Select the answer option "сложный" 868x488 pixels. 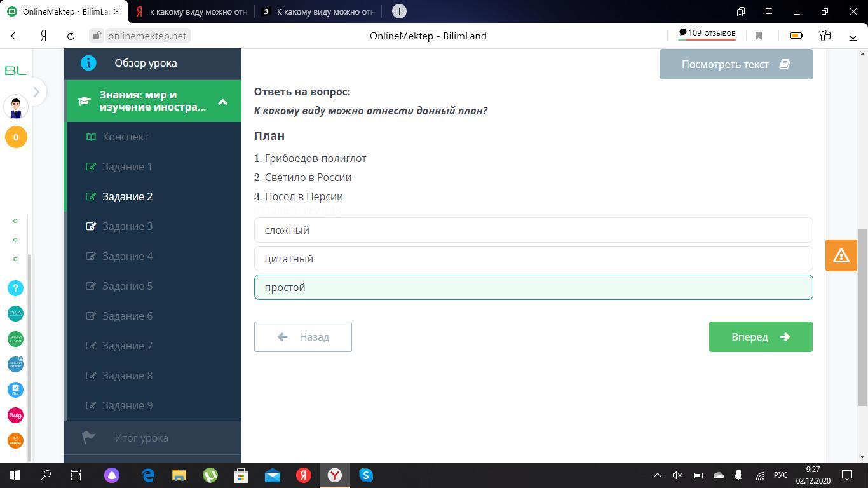[533, 230]
